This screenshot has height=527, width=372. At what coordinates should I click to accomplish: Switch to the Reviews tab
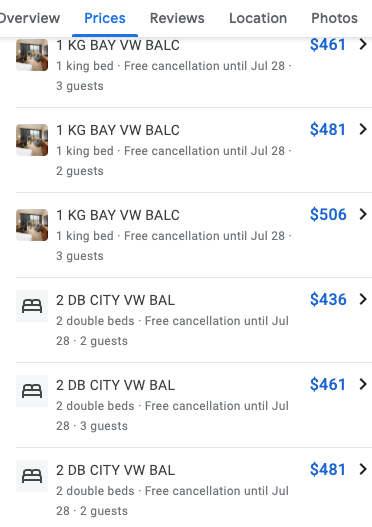tap(177, 18)
